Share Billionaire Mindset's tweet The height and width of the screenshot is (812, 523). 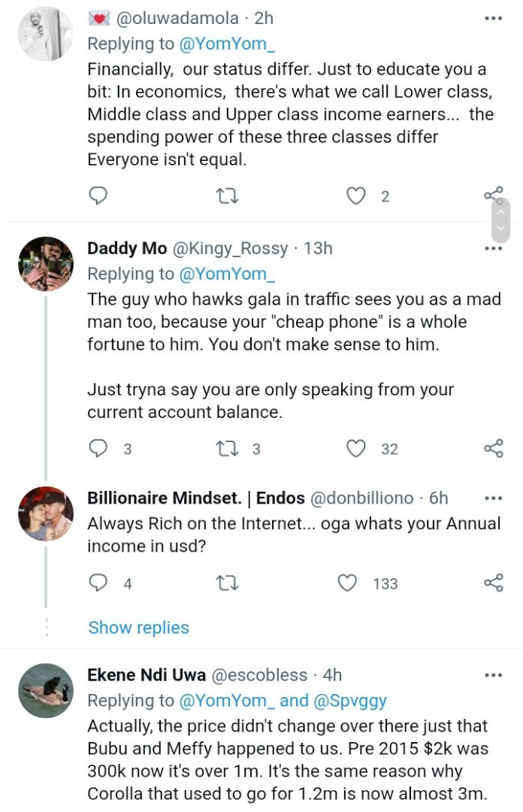pyautogui.click(x=493, y=583)
